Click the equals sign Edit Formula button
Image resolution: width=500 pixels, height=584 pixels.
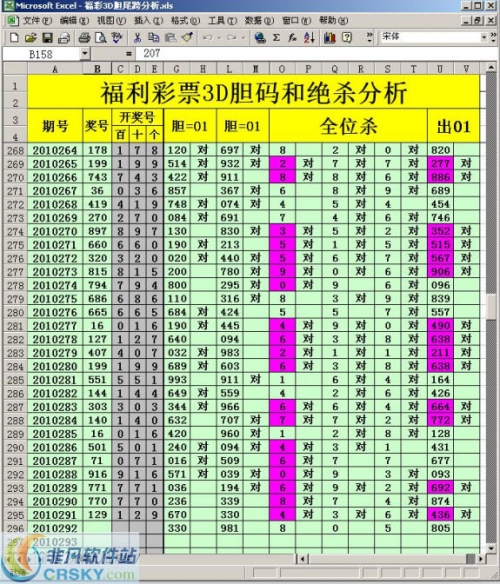pos(129,54)
